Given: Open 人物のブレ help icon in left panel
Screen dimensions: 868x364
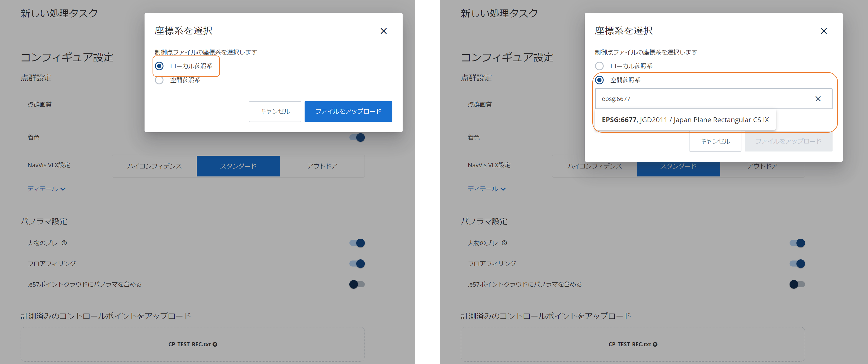Looking at the screenshot, I should click(x=64, y=243).
